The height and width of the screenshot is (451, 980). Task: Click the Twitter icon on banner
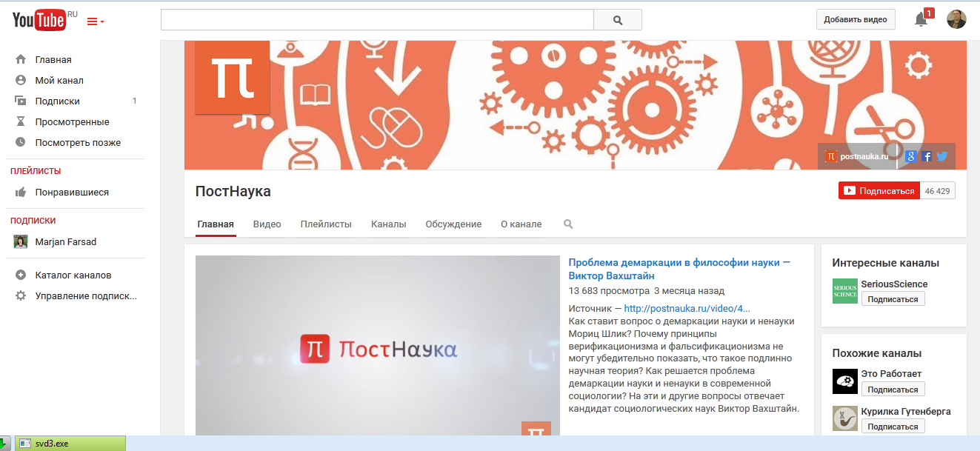point(942,156)
